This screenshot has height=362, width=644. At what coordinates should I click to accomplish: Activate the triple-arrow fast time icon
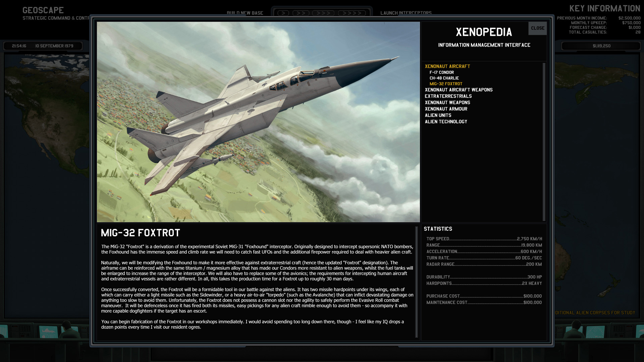(x=323, y=13)
